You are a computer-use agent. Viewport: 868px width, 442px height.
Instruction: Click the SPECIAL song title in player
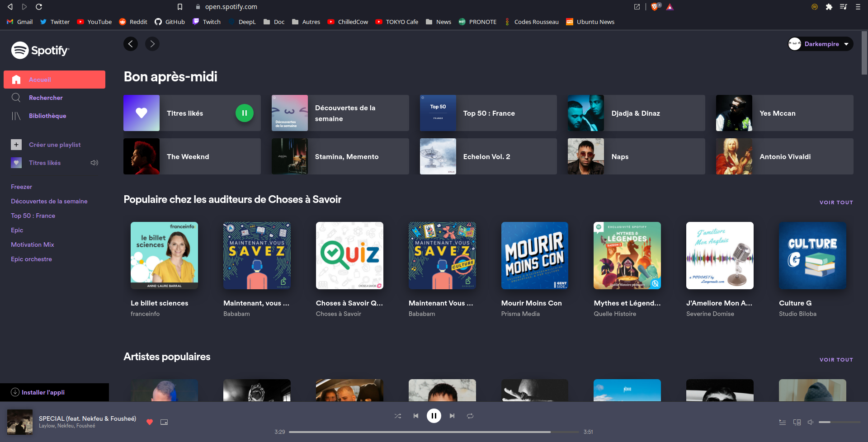[87, 418]
